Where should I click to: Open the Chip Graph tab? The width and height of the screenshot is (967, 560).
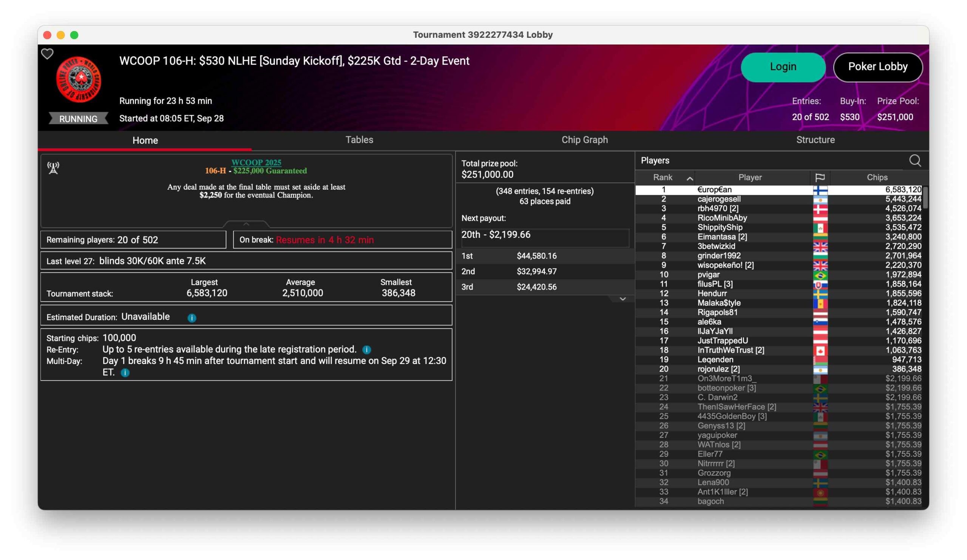(x=584, y=140)
